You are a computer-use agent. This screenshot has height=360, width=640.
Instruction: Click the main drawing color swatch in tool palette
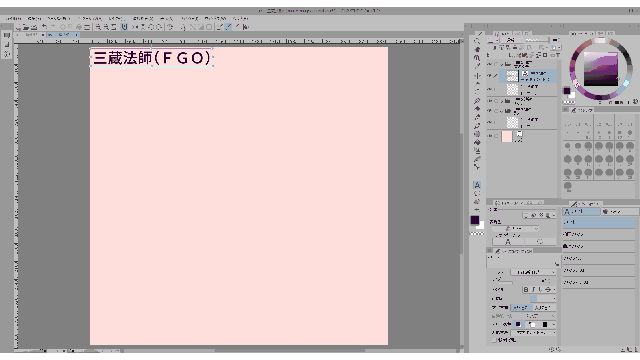474,220
